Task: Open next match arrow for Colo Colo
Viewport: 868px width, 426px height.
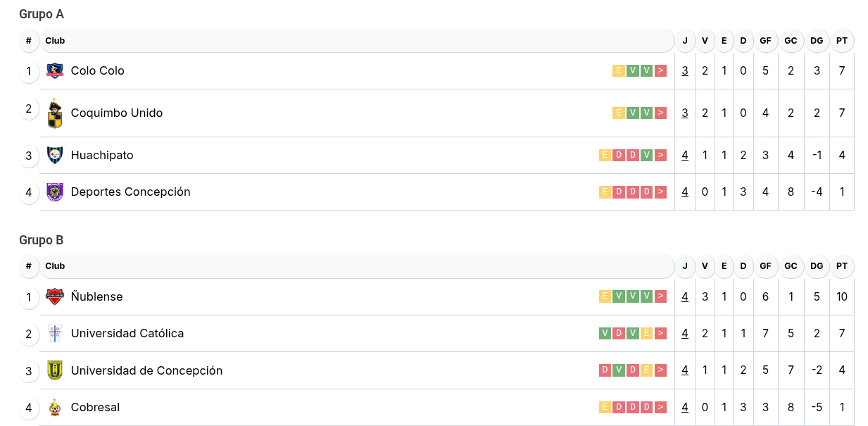Action: pyautogui.click(x=660, y=70)
